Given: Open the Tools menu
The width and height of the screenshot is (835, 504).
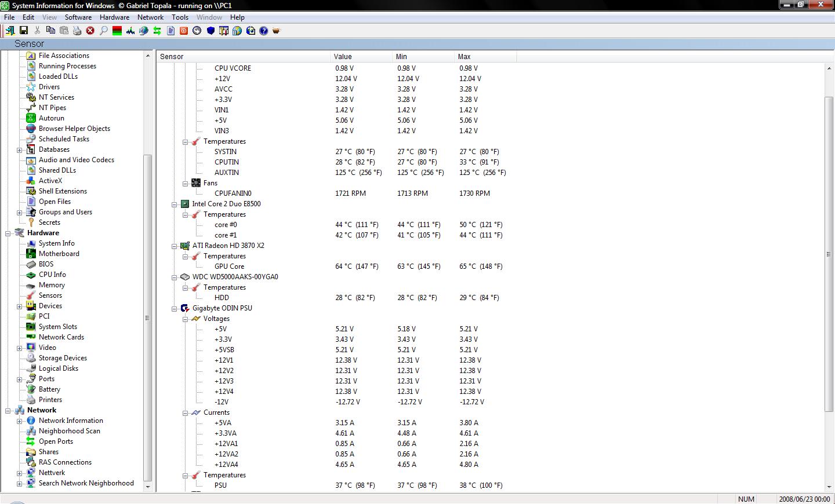Looking at the screenshot, I should coord(180,17).
